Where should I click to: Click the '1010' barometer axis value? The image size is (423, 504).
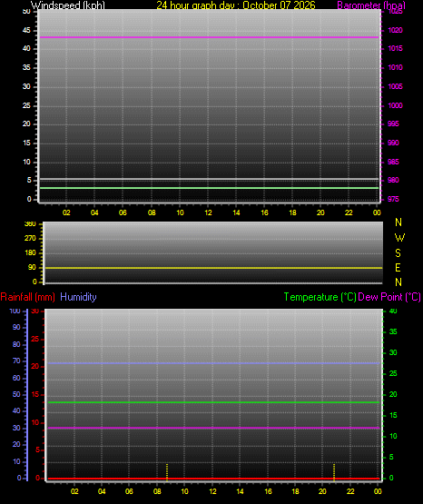395,67
